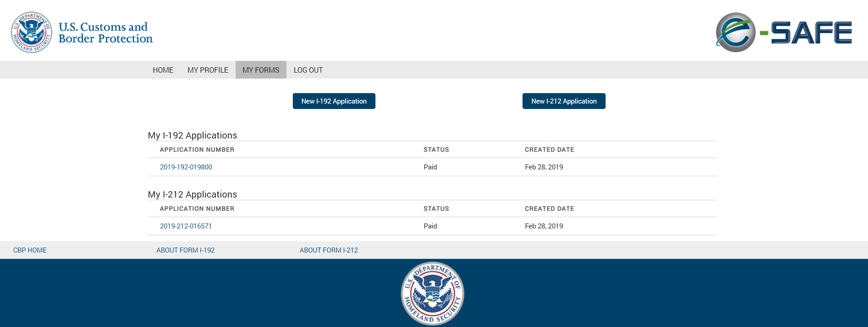Visit the CBP HOME footer link
This screenshot has width=868, height=327.
click(30, 250)
